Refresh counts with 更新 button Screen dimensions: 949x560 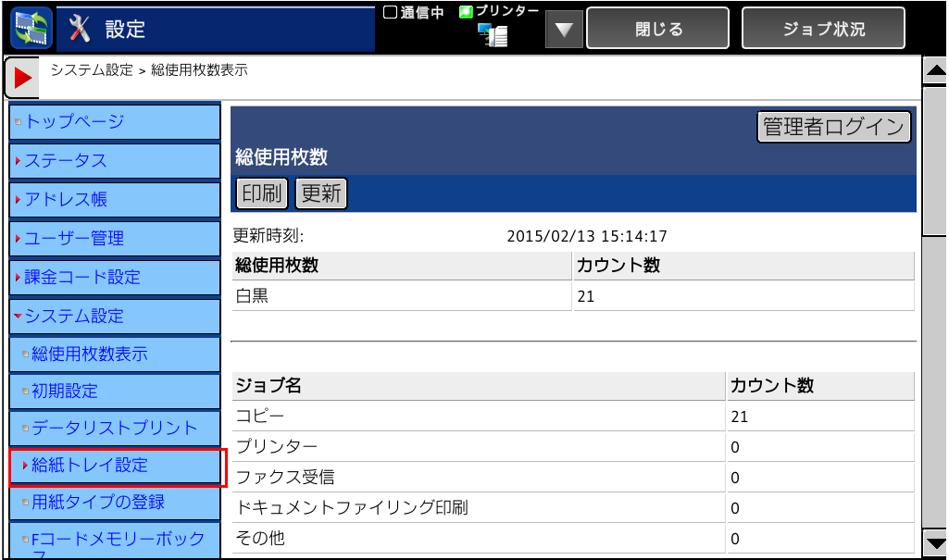[320, 193]
